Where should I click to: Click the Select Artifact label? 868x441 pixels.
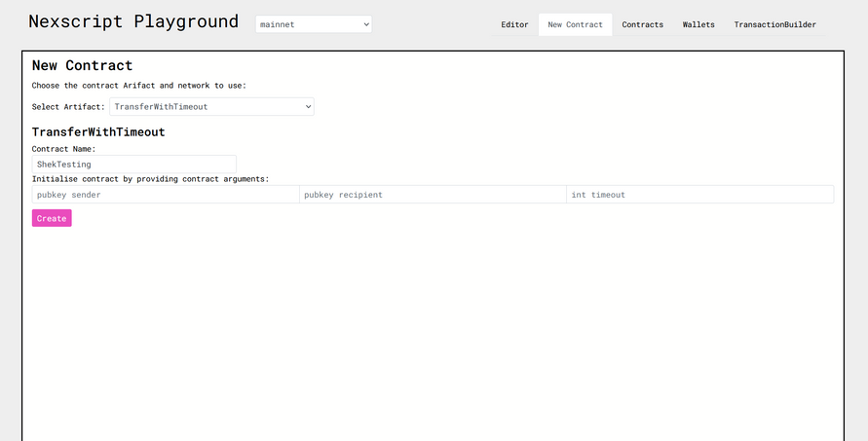pyautogui.click(x=68, y=106)
